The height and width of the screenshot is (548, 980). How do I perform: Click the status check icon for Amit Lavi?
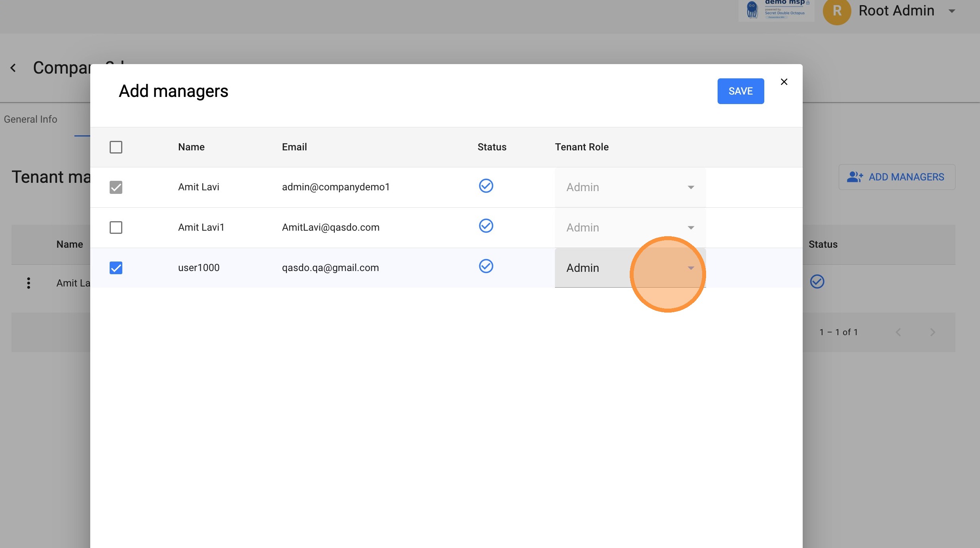486,186
